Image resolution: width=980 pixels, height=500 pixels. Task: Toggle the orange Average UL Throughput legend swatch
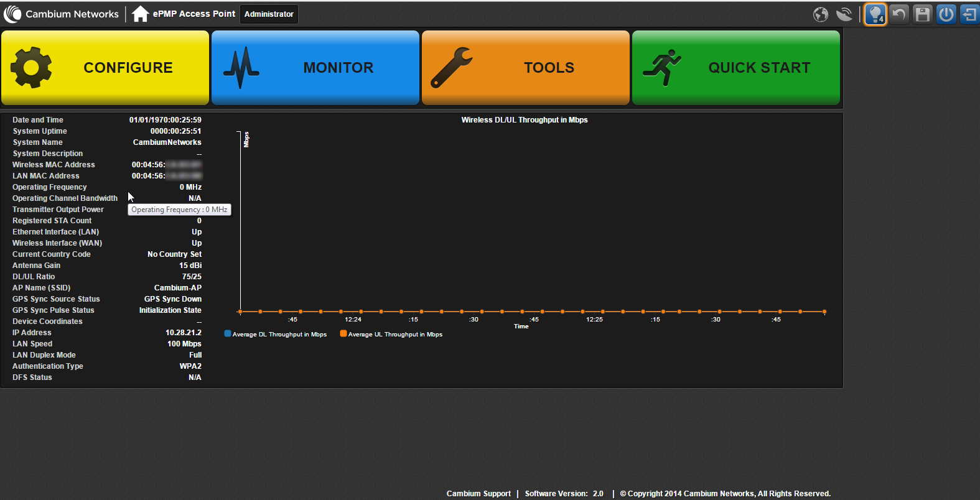click(343, 334)
